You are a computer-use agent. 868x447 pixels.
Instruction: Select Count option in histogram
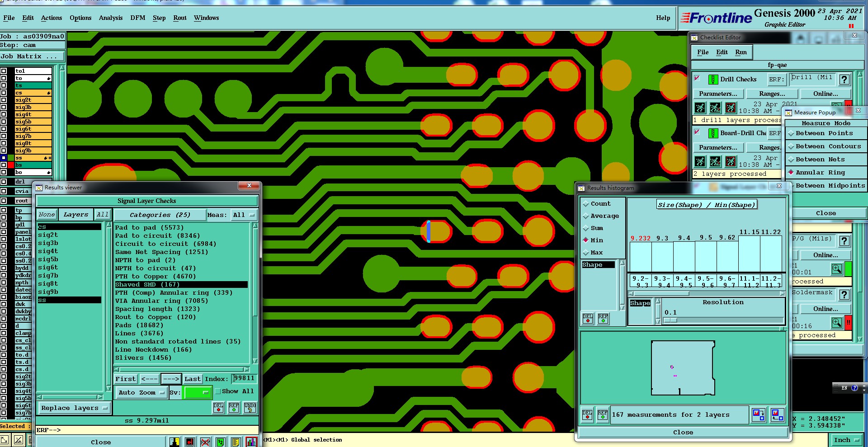[597, 204]
